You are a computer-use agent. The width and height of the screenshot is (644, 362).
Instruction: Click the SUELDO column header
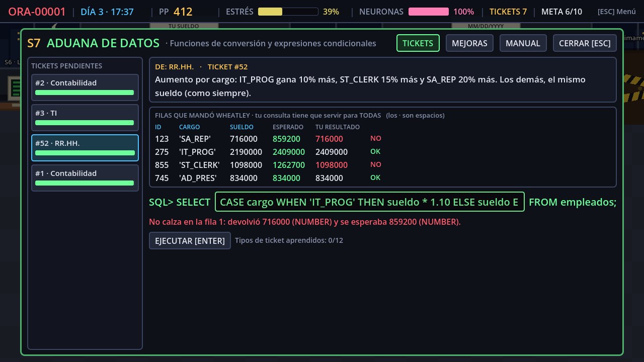tap(242, 127)
